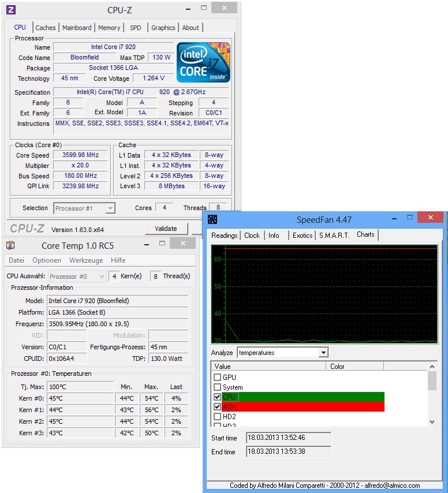Switch to the Memory tab in CPU-Z
The image size is (448, 493).
[109, 28]
